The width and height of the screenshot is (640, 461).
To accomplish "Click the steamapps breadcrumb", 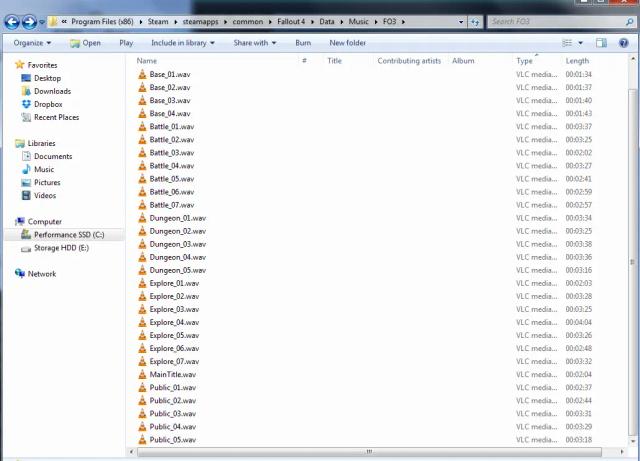I will coord(200,22).
